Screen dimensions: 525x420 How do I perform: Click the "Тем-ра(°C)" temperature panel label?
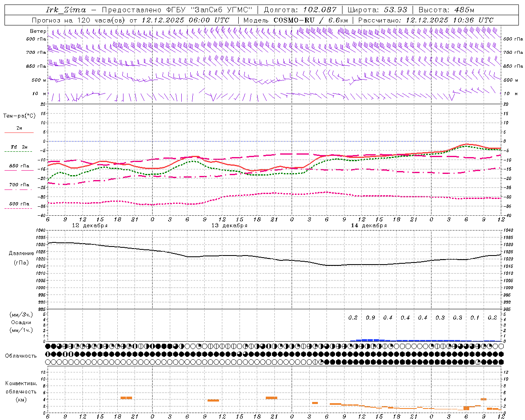[19, 116]
